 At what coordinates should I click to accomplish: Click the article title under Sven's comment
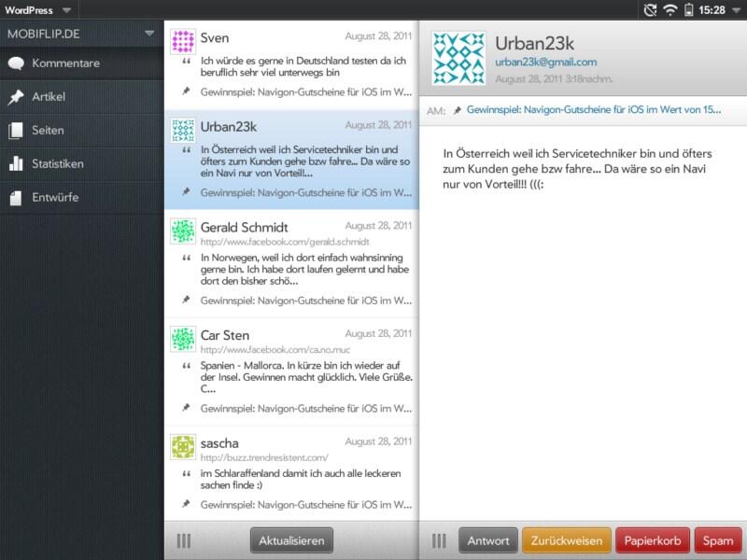(306, 91)
